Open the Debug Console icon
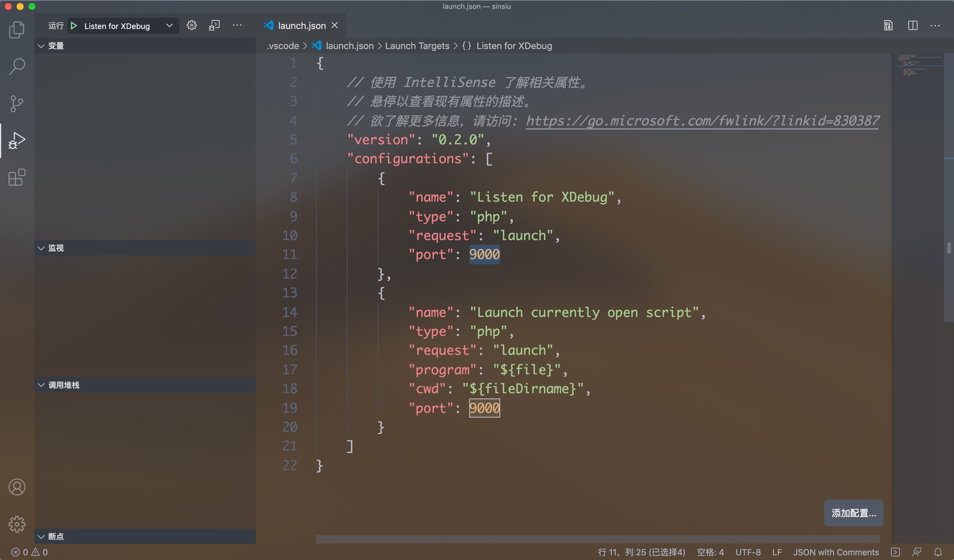The width and height of the screenshot is (954, 560). pos(214,25)
